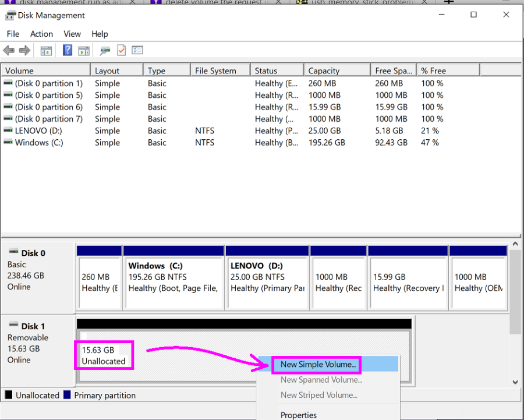Sort by the Capacity column header
The image size is (524, 420).
(337, 70)
